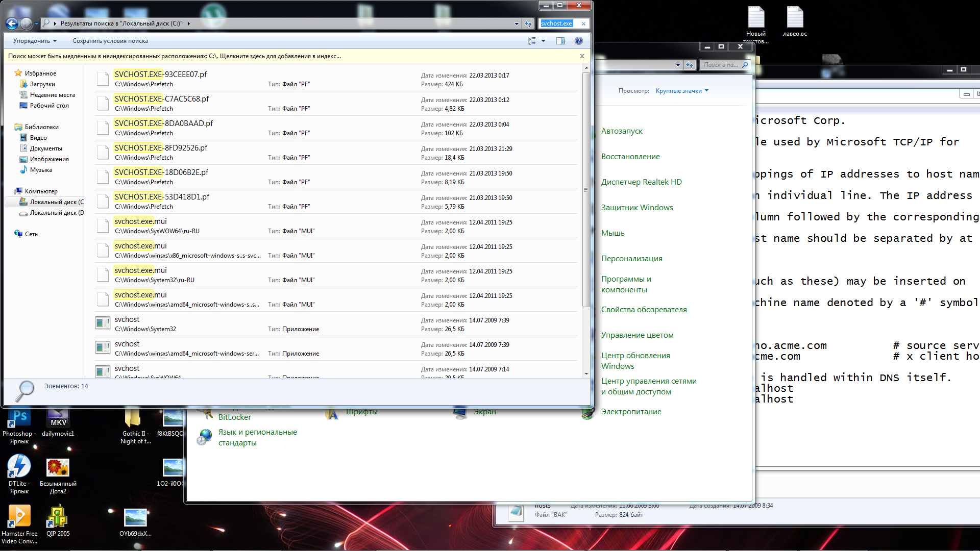Expand address bar history dropdown arrow
Screen dimensions: 980x551
click(x=517, y=23)
